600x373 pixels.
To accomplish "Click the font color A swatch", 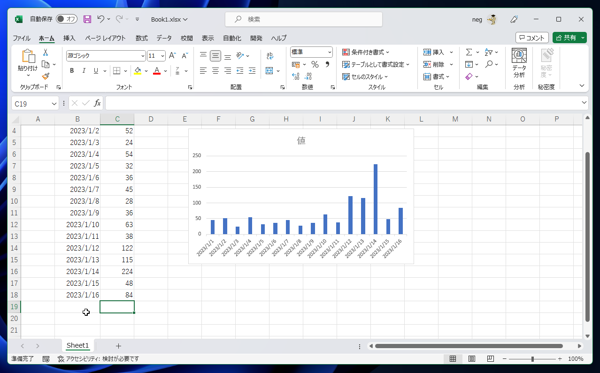I will coord(157,71).
